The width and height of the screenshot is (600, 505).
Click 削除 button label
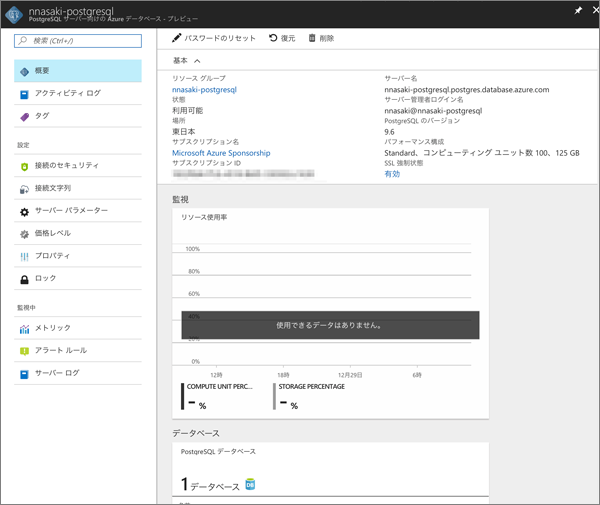point(326,38)
